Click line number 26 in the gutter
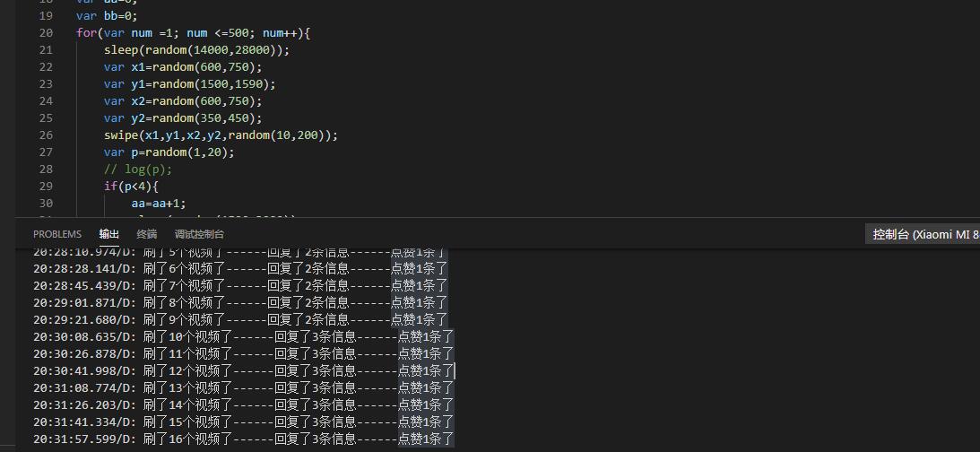 (x=46, y=135)
